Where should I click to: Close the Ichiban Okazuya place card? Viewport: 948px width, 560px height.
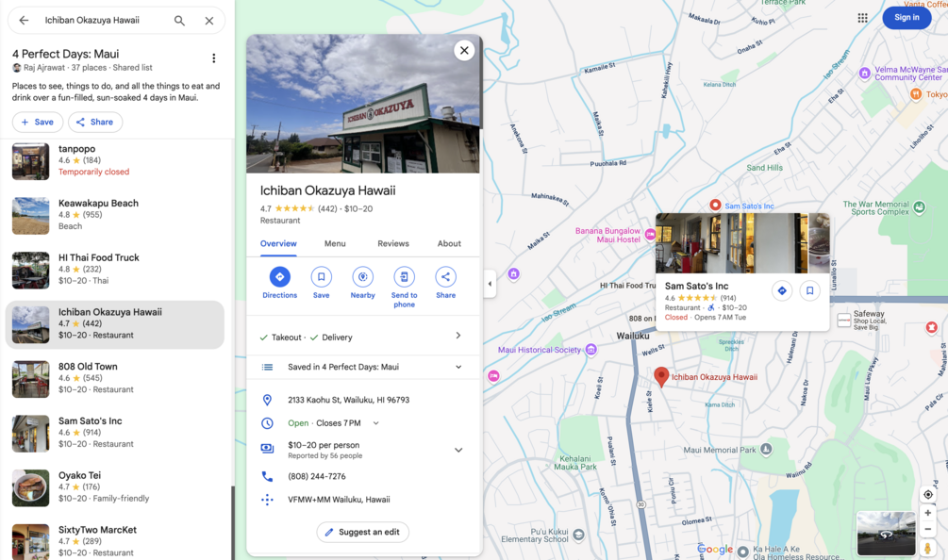(x=464, y=51)
